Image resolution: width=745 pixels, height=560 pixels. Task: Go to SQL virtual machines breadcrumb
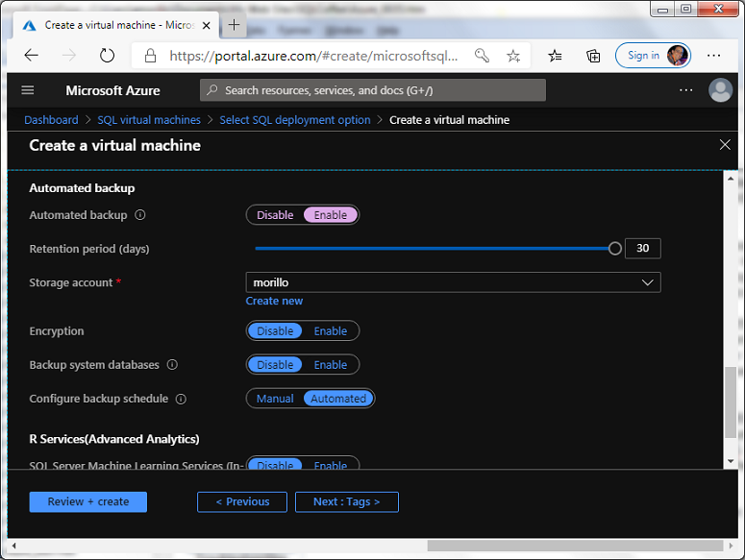coord(149,120)
